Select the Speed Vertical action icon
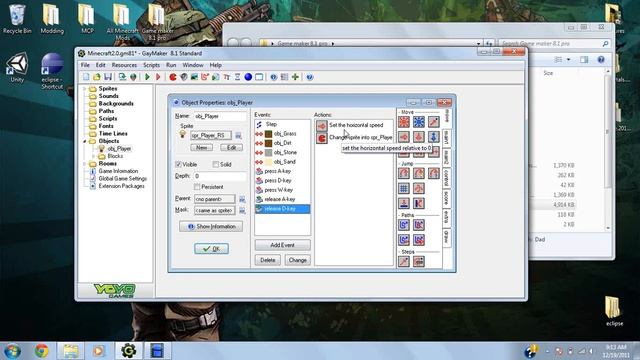The image size is (640, 360). point(419,137)
